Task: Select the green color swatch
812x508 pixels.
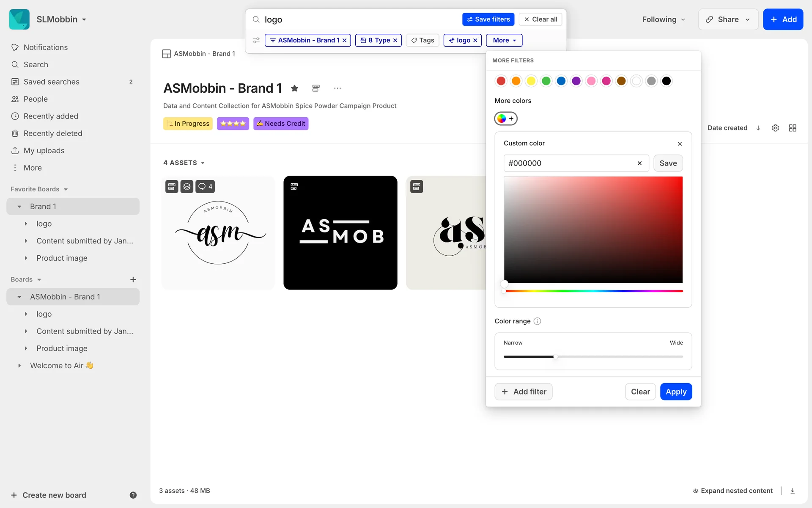Action: coord(546,81)
